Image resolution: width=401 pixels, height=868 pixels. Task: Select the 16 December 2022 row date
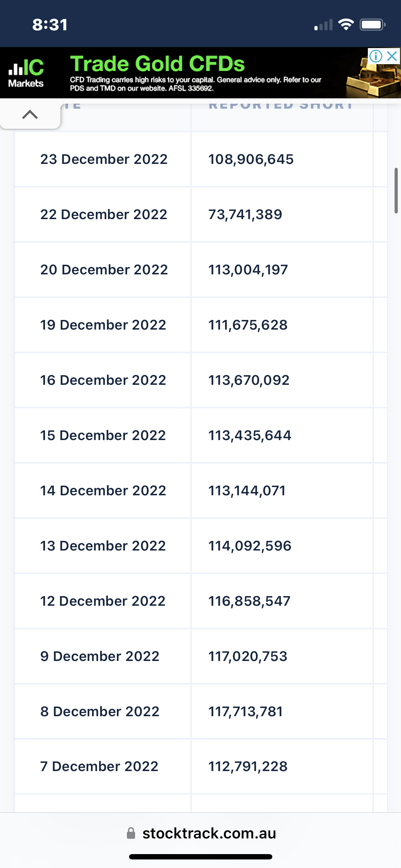(103, 380)
